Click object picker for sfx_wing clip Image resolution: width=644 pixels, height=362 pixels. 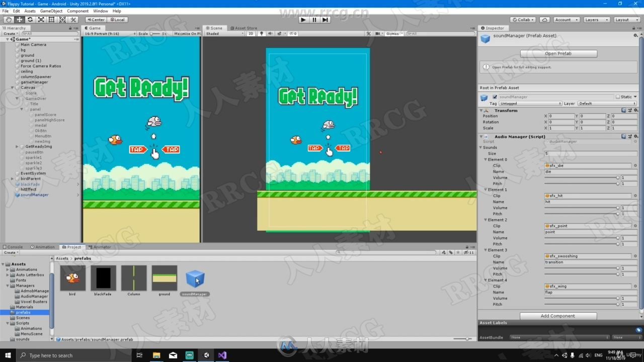coord(635,286)
